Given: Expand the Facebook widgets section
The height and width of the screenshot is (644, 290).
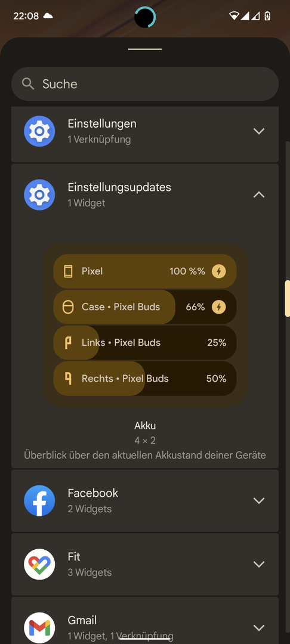Looking at the screenshot, I should (259, 501).
